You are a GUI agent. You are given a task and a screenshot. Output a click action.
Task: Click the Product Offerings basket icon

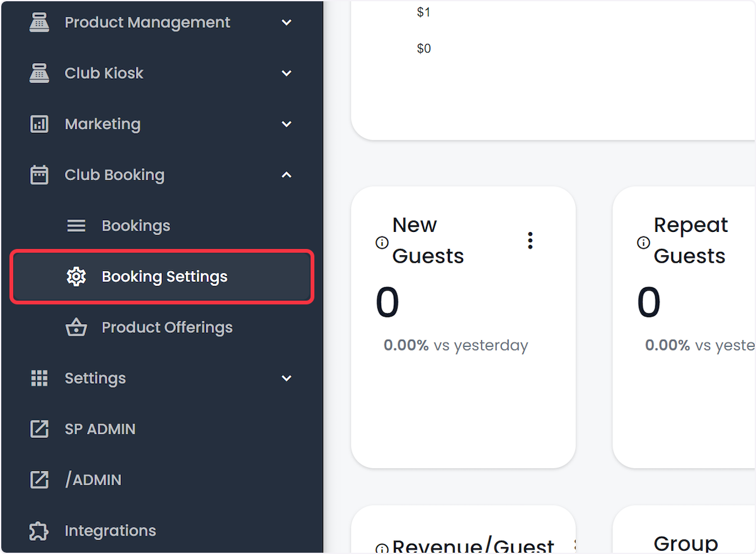76,327
